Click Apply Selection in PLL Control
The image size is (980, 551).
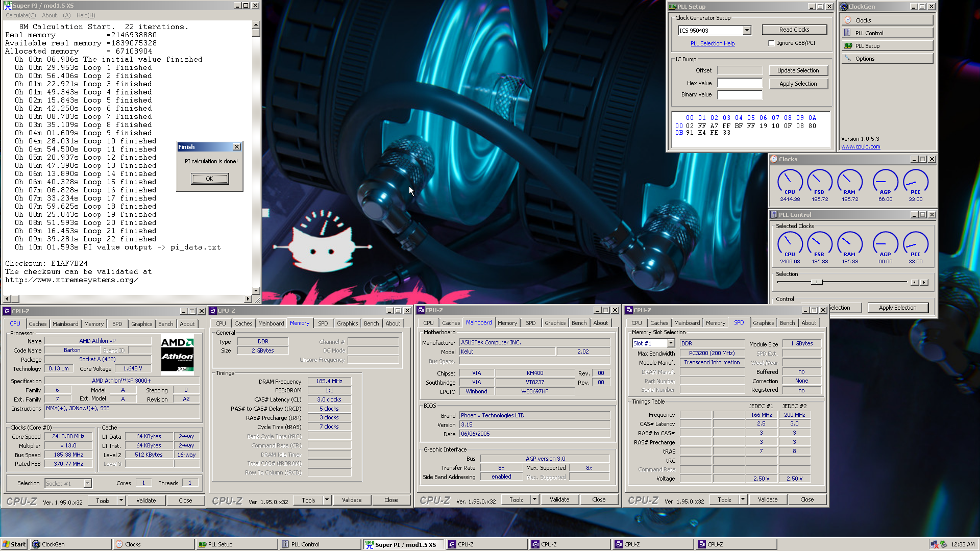[897, 308]
